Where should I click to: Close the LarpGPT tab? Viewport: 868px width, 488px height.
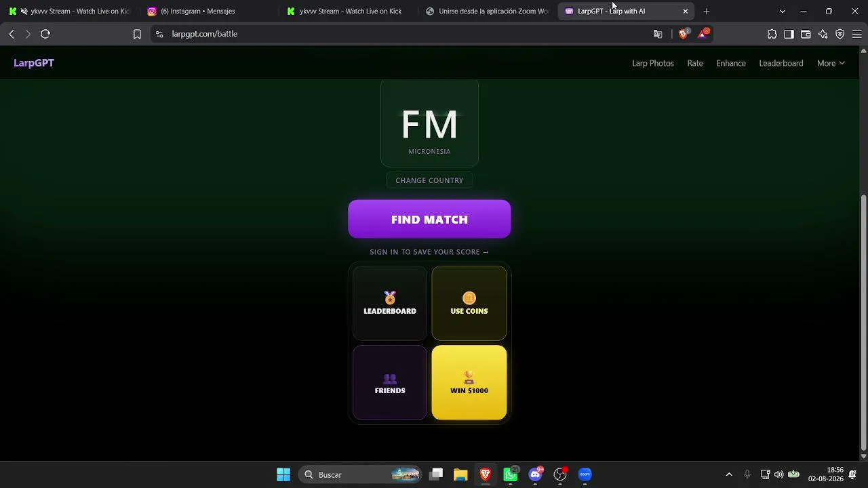(685, 11)
